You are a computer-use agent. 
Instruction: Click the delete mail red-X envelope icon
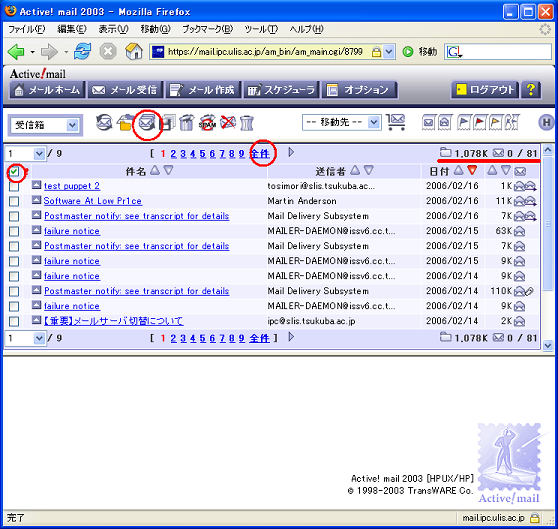pyautogui.click(x=228, y=123)
